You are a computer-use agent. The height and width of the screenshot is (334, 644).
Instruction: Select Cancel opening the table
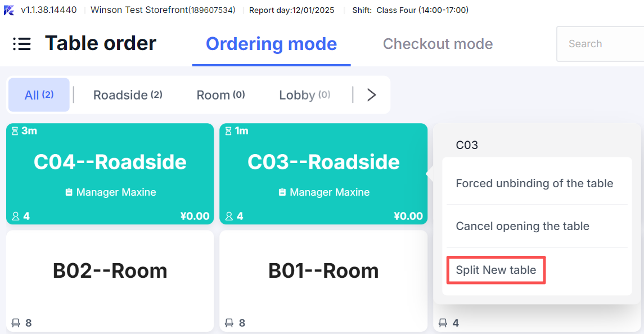tap(523, 226)
